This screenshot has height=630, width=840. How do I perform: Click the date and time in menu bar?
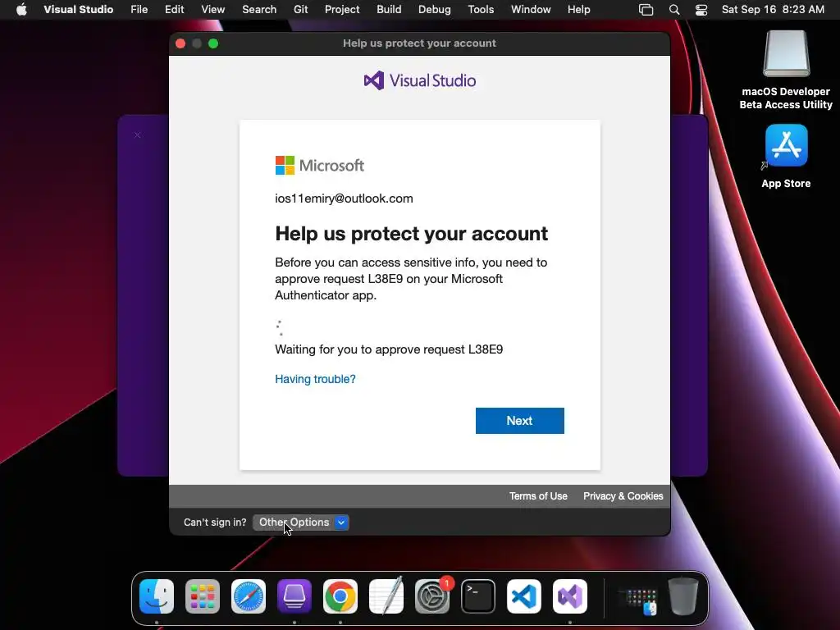773,10
